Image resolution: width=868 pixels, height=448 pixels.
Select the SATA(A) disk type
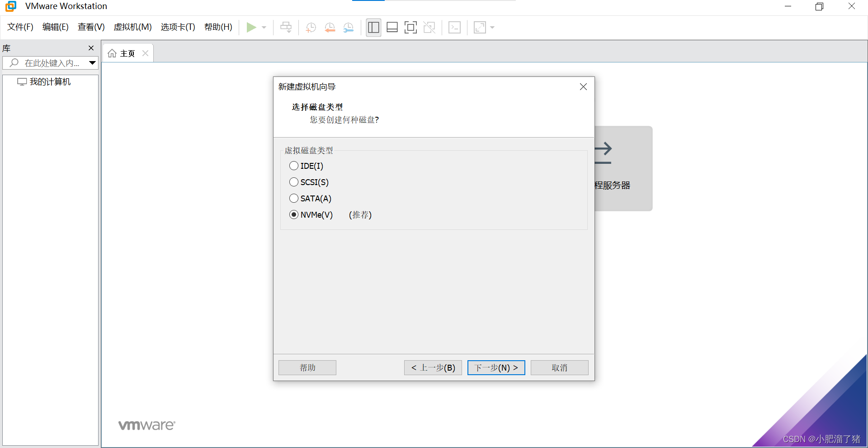pos(311,199)
